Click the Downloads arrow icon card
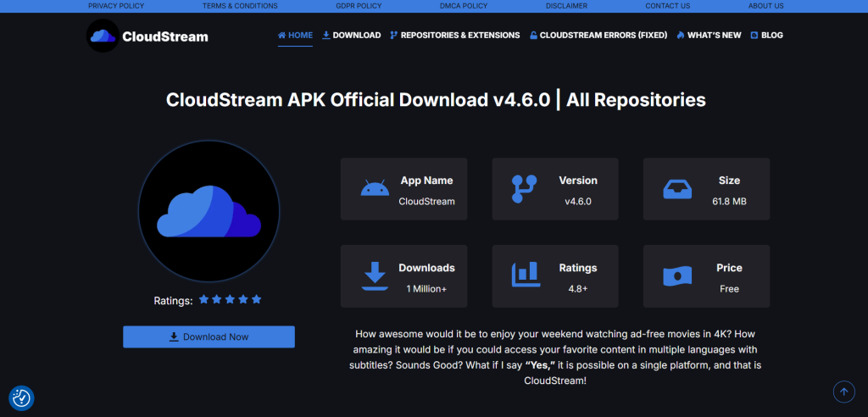Image resolution: width=868 pixels, height=417 pixels. pos(374,276)
